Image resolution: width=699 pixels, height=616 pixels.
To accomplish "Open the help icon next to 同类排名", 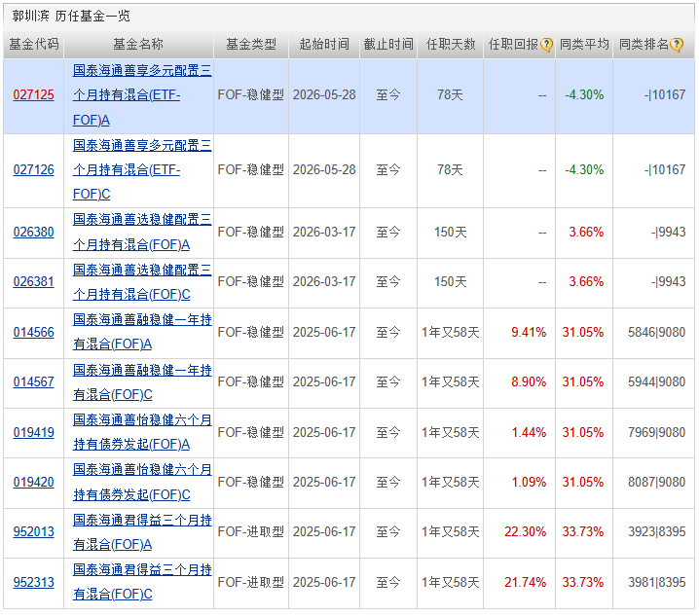I will click(x=677, y=45).
